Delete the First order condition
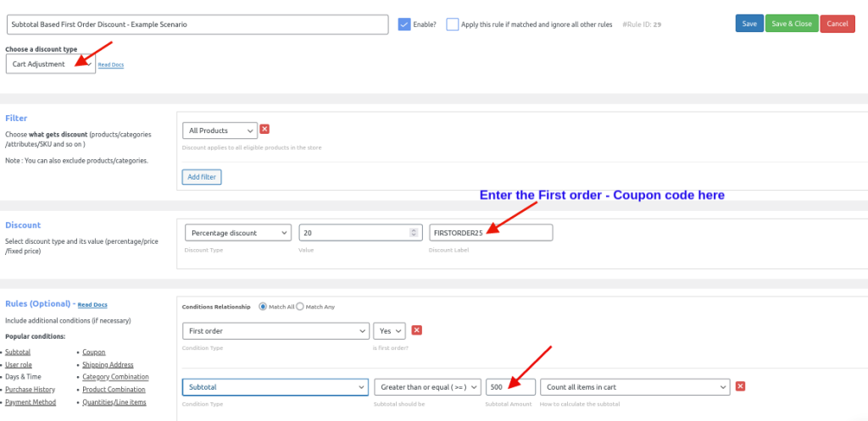Image resolution: width=868 pixels, height=421 pixels. pos(416,330)
